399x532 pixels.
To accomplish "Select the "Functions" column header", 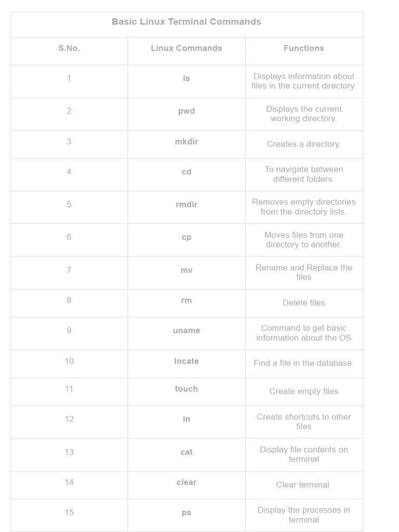I will click(304, 48).
